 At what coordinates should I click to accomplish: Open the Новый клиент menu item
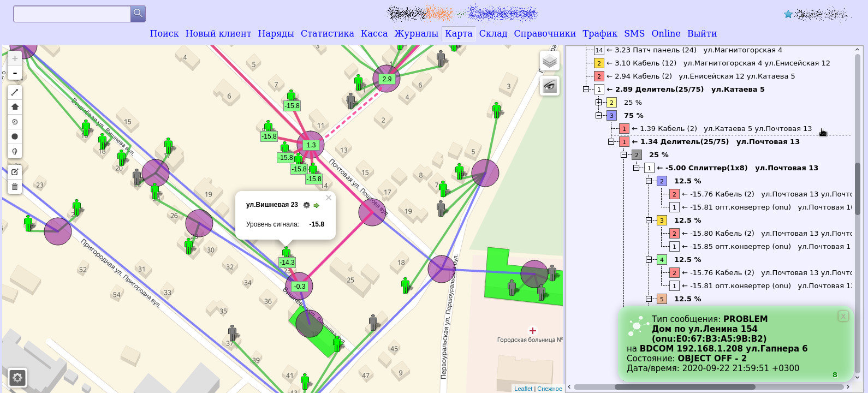pyautogui.click(x=218, y=33)
